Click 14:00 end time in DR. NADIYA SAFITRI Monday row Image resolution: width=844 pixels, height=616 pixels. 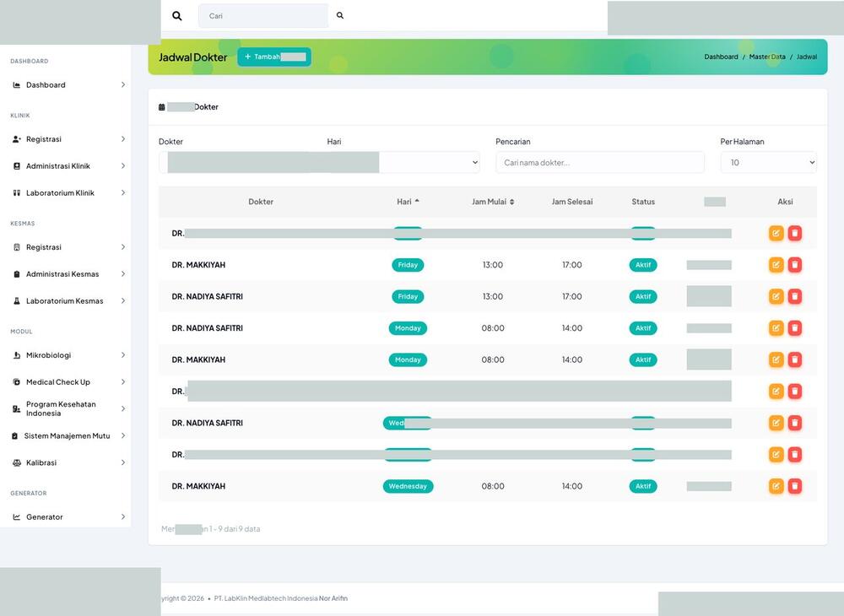tap(571, 328)
